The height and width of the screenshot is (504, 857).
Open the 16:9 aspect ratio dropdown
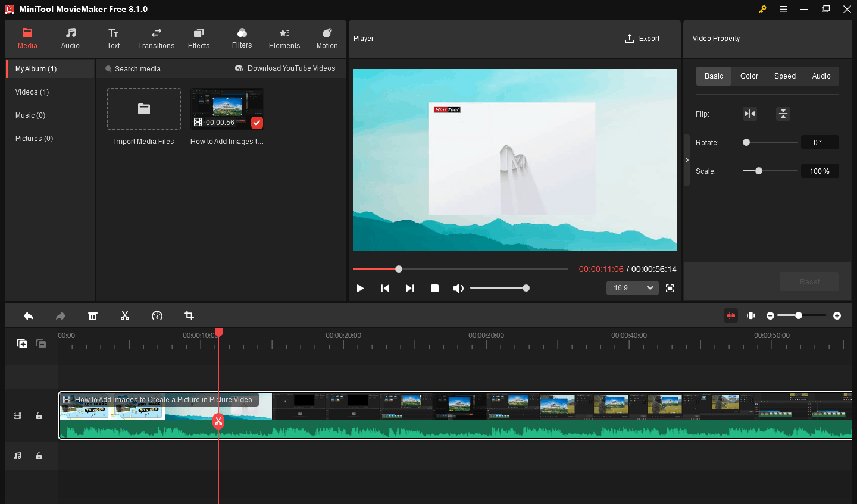[x=633, y=288]
